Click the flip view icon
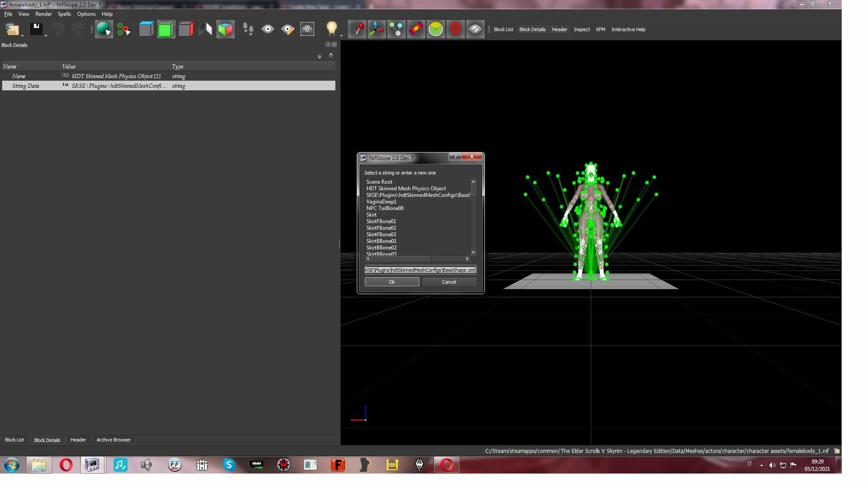 click(205, 29)
